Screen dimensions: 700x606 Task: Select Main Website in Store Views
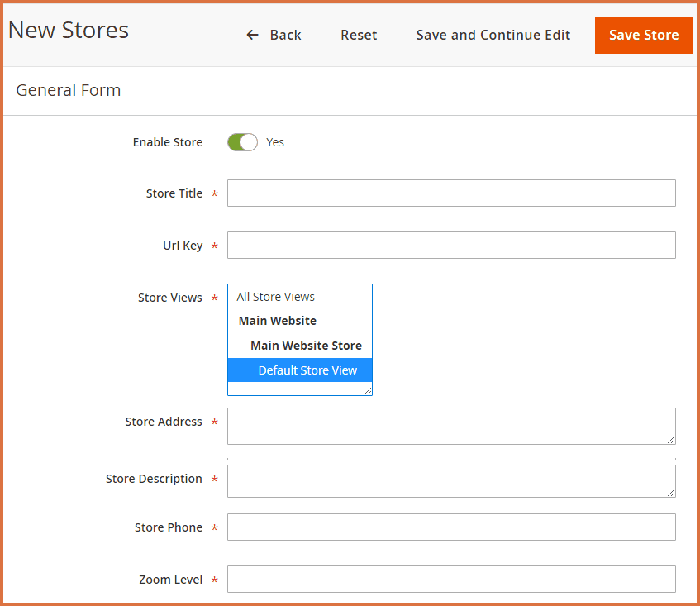coord(277,321)
